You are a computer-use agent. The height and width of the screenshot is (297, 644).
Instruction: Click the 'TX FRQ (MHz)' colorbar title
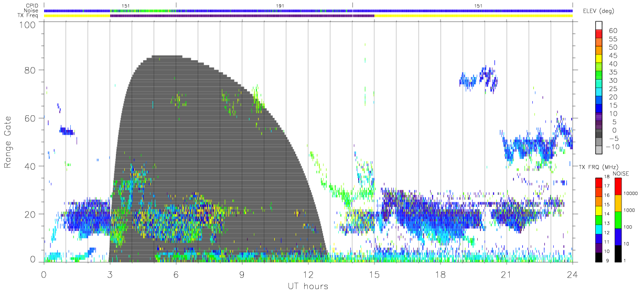pyautogui.click(x=599, y=167)
